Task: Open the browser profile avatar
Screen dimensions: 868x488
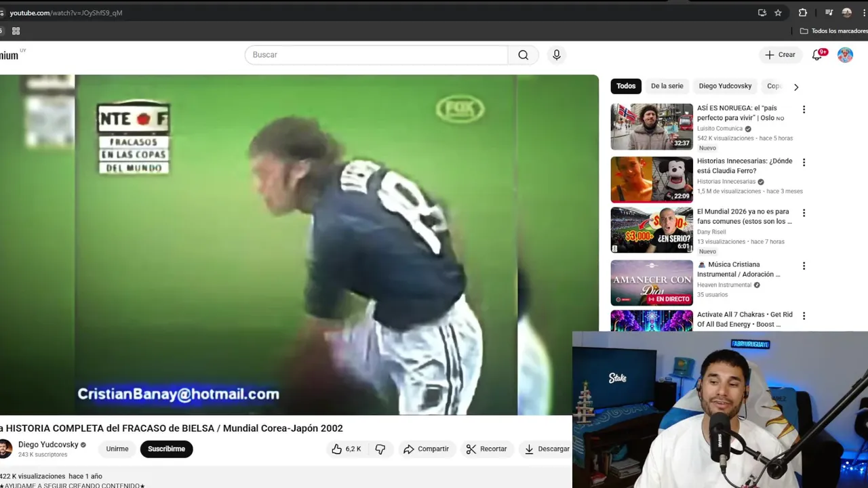Action: (847, 13)
